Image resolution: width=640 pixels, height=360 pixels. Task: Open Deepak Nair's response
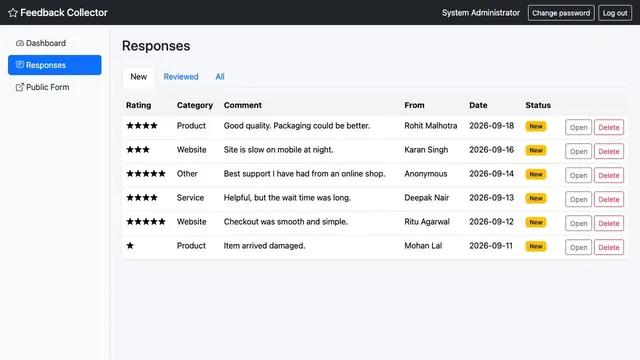click(578, 200)
